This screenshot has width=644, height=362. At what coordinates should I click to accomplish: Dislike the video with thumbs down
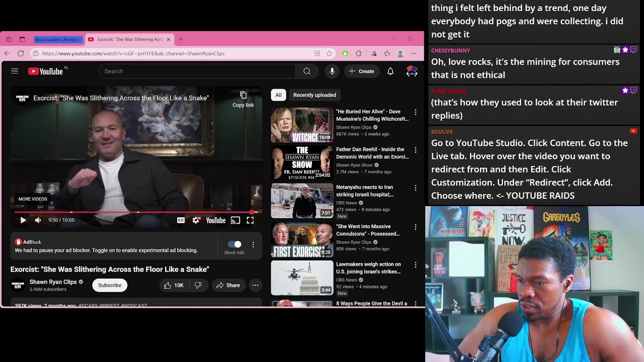point(198,285)
